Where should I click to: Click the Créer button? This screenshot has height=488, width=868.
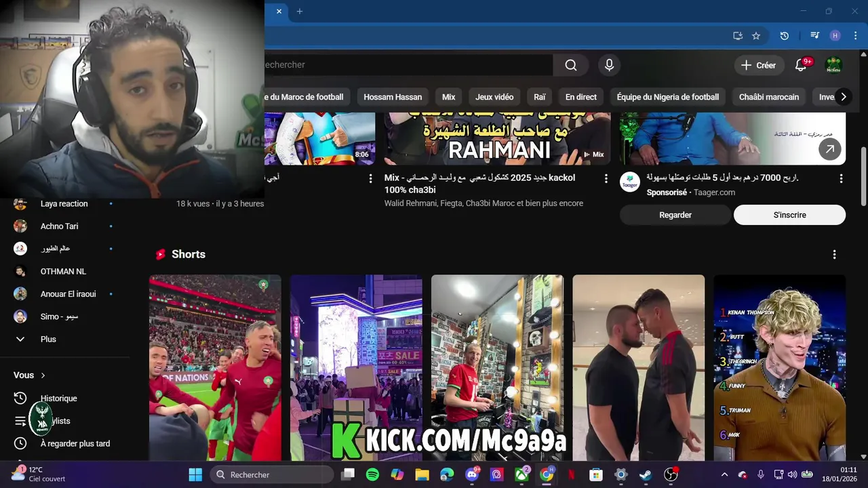pyautogui.click(x=758, y=65)
